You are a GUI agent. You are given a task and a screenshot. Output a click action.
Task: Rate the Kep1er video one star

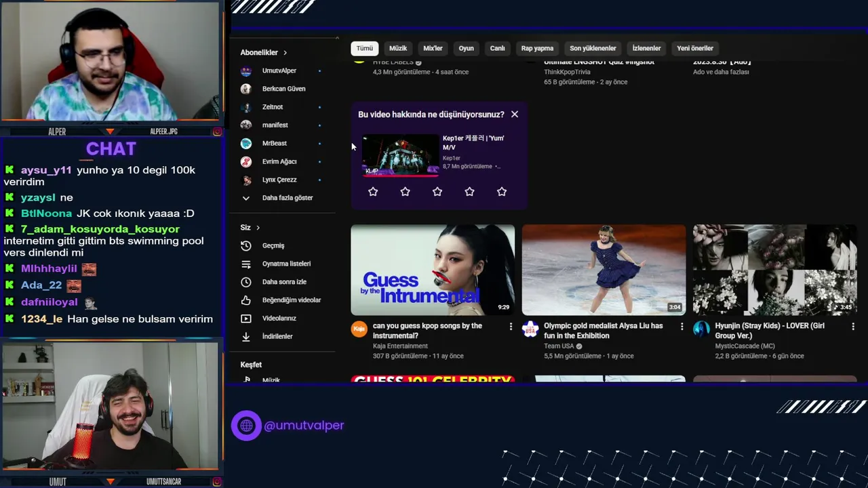pos(373,192)
